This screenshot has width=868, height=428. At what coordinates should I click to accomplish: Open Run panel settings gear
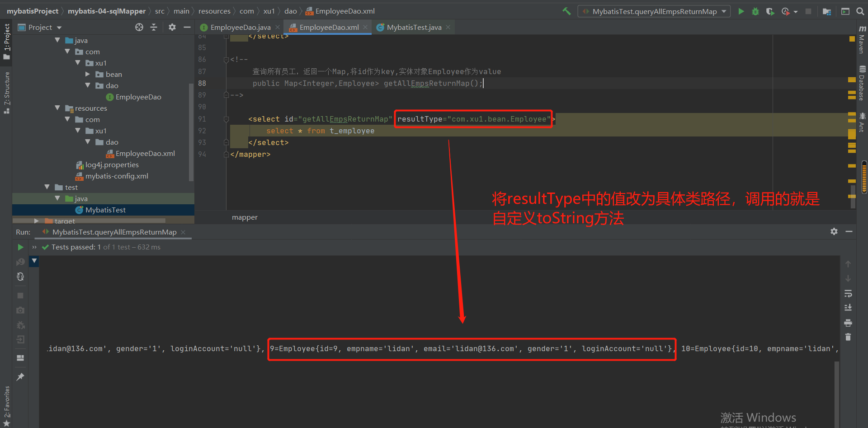(x=834, y=231)
